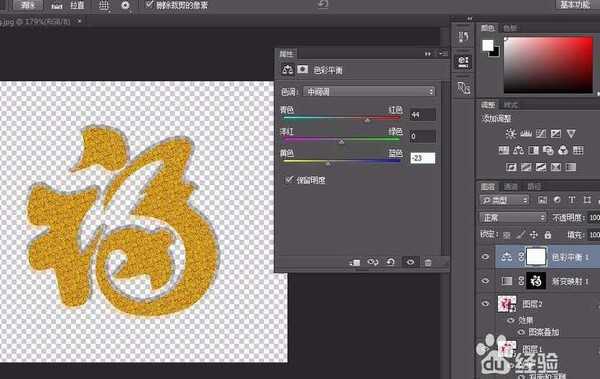The width and height of the screenshot is (600, 379).
Task: Open the tone dropdown showing Midtones
Action: (369, 91)
